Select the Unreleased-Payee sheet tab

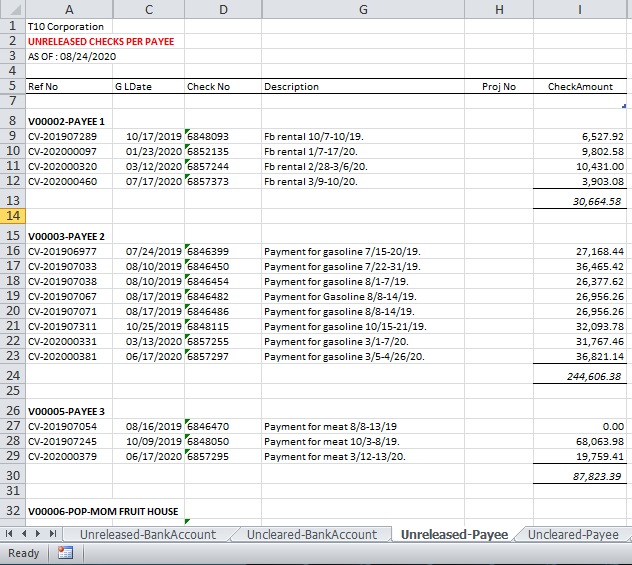pos(454,534)
